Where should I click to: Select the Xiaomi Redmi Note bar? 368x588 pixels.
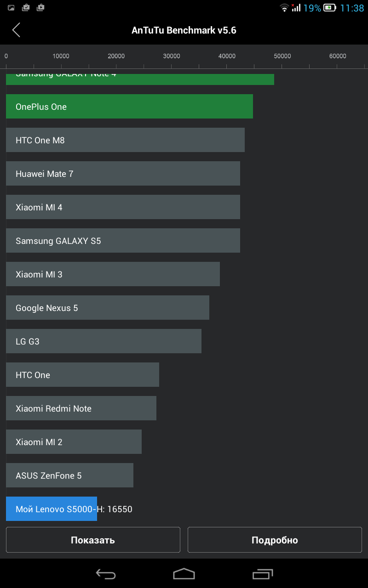click(x=81, y=408)
